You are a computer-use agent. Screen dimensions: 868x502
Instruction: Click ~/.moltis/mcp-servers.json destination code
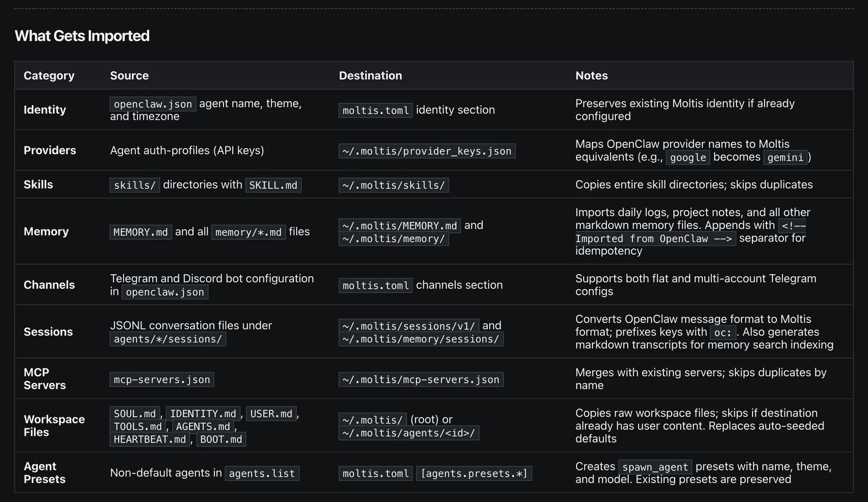(421, 379)
